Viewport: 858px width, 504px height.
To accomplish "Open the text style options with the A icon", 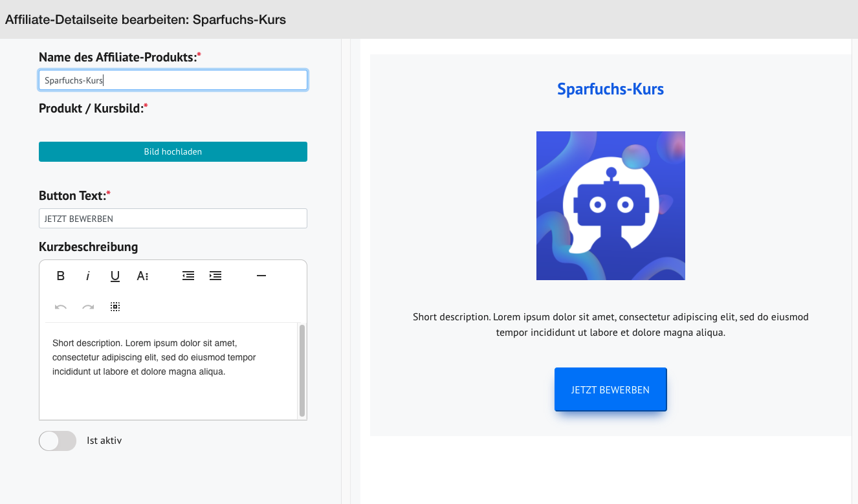I will tap(142, 276).
